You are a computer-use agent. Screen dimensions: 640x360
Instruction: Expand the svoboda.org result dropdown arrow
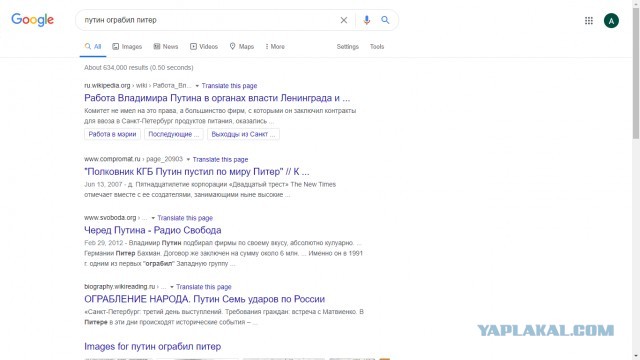(153, 218)
